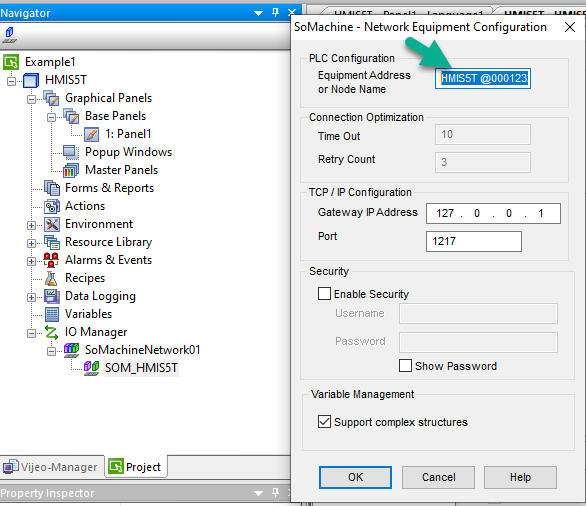
Task: Click the Port field showing 1217
Action: (x=474, y=241)
